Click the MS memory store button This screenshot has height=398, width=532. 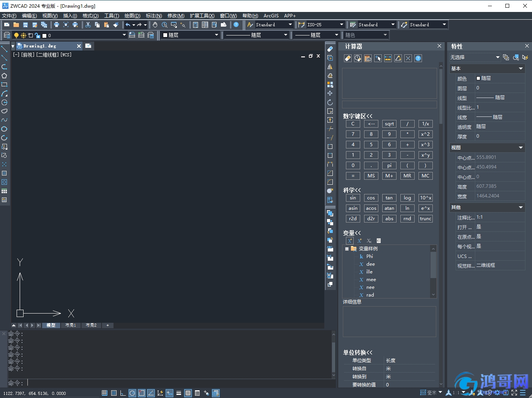click(371, 176)
